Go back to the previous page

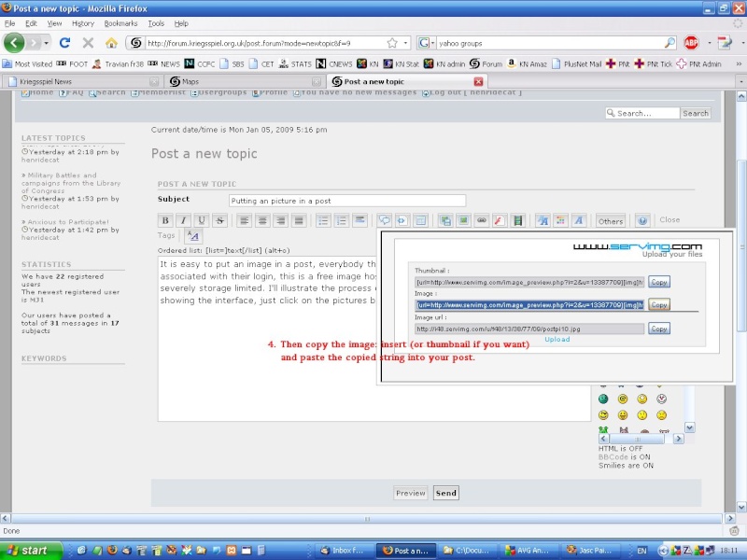(14, 43)
